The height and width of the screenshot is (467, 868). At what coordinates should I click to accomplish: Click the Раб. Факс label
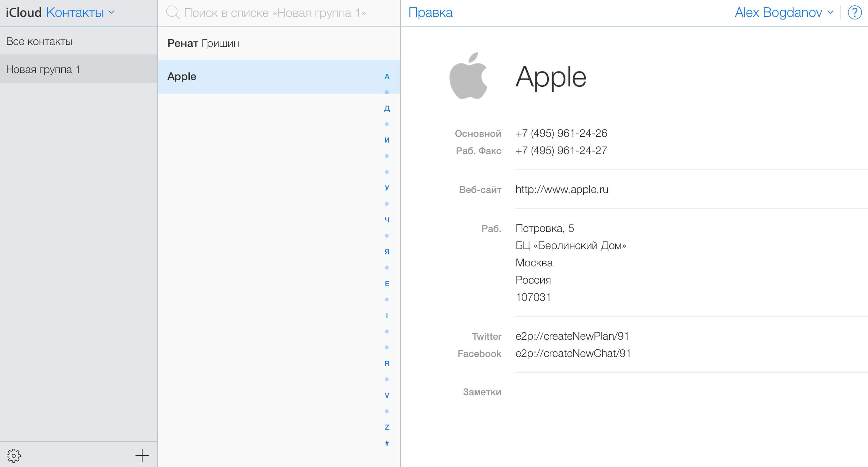tap(478, 151)
